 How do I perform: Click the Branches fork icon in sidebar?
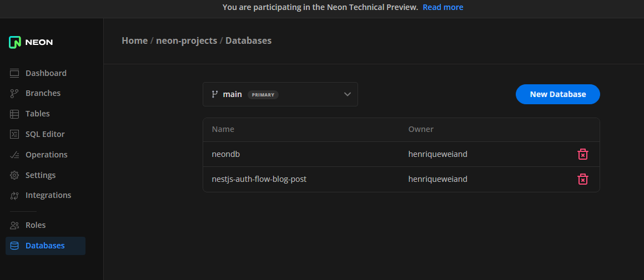point(14,94)
